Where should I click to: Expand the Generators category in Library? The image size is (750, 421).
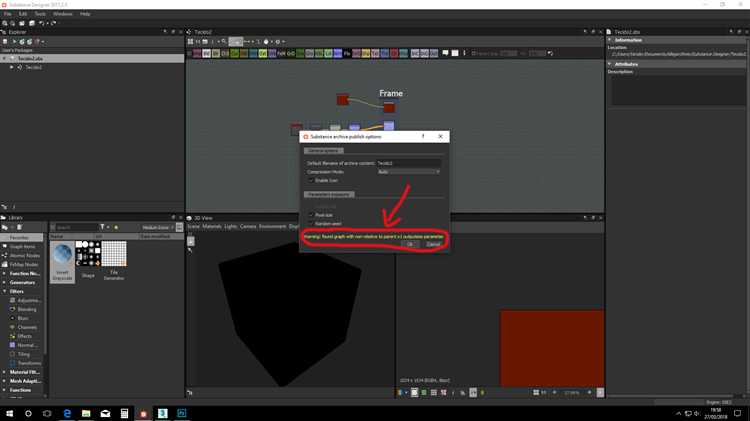click(5, 282)
